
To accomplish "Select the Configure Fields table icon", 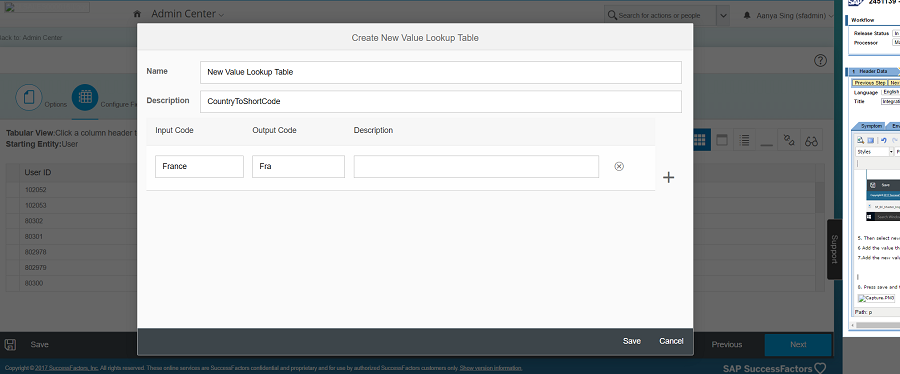I will click(85, 98).
